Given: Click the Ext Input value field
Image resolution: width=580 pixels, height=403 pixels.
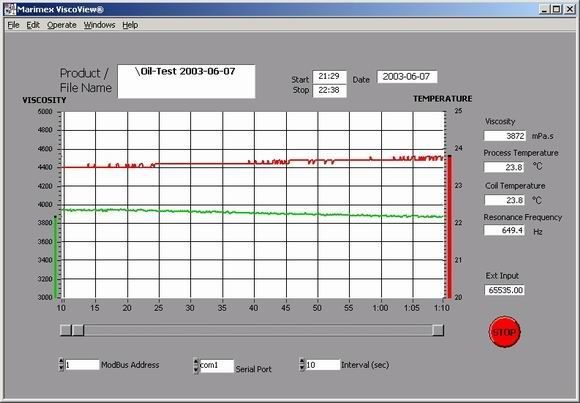Looking at the screenshot, I should (504, 290).
